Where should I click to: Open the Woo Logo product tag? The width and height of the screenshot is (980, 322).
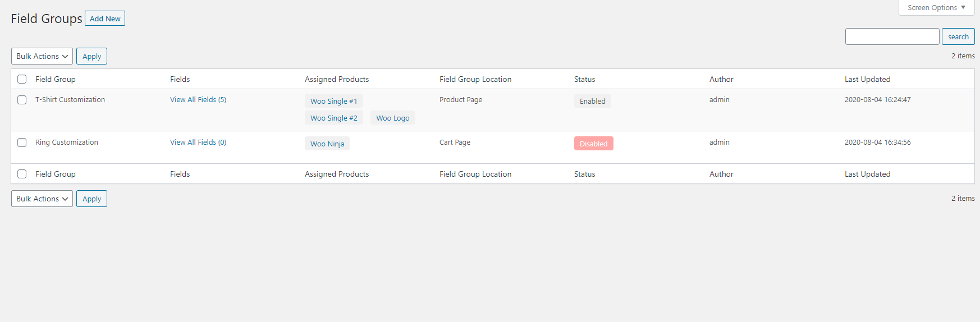[392, 118]
